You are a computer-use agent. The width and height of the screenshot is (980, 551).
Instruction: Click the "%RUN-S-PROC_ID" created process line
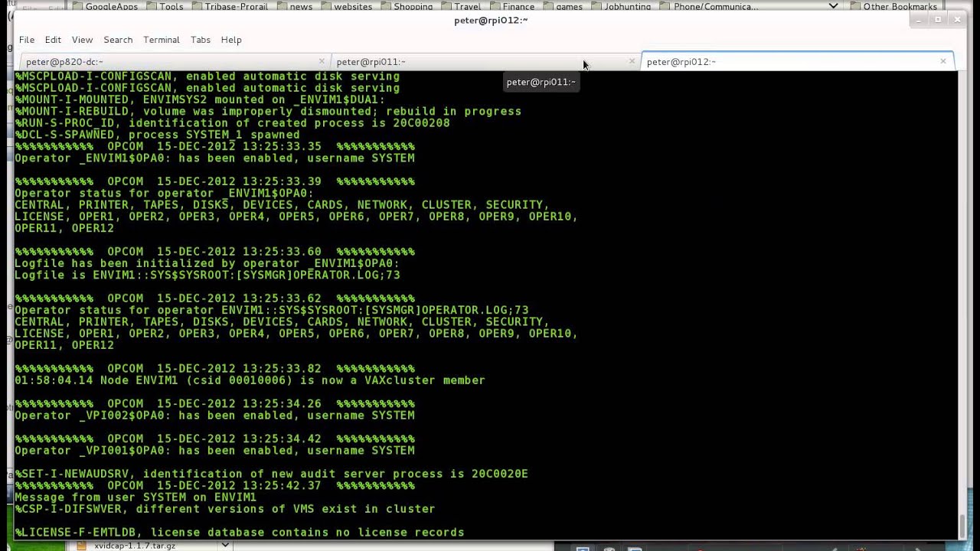coord(232,123)
